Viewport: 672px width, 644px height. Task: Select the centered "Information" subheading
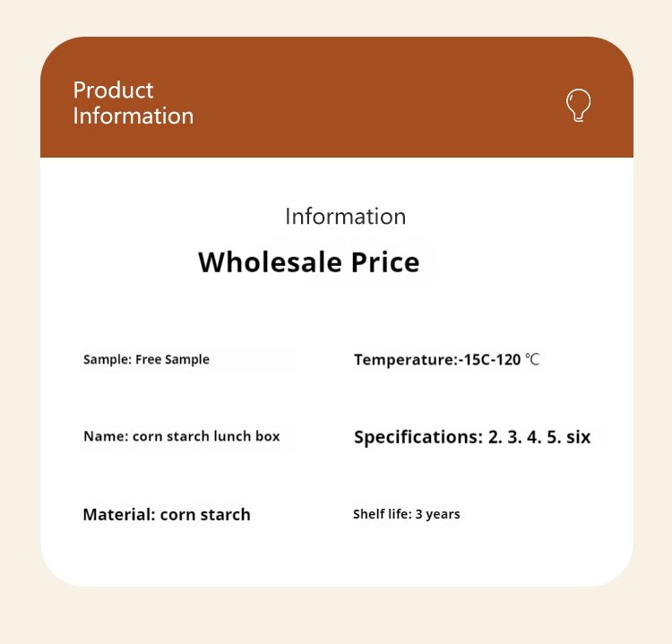click(x=345, y=217)
